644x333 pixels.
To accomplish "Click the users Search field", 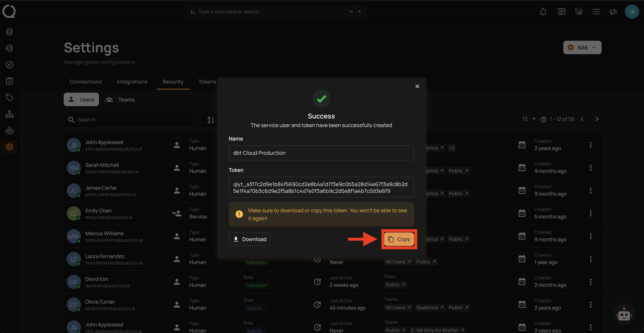I will point(129,120).
